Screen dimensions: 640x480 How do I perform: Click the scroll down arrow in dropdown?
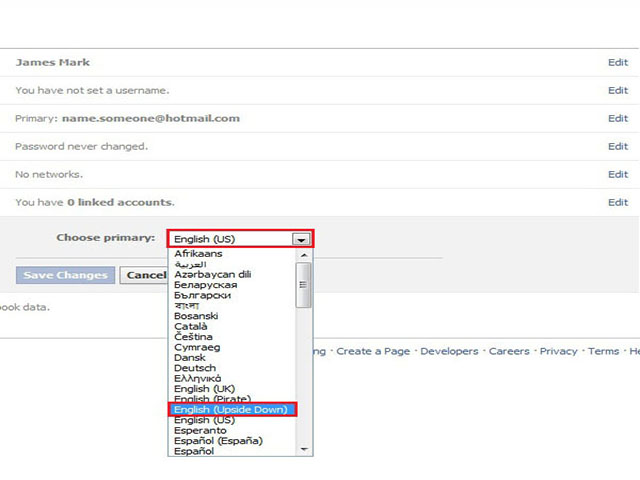point(303,449)
